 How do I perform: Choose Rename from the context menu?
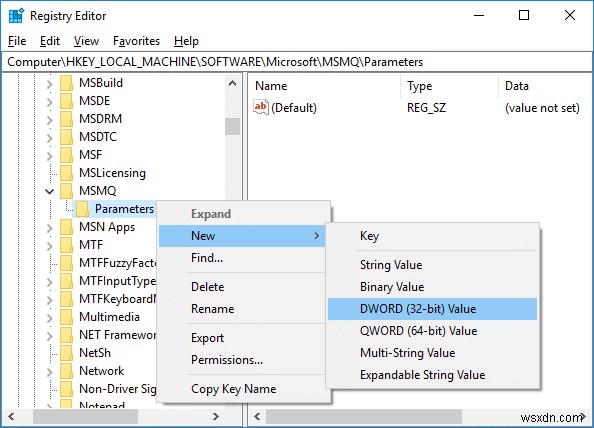pos(242,309)
